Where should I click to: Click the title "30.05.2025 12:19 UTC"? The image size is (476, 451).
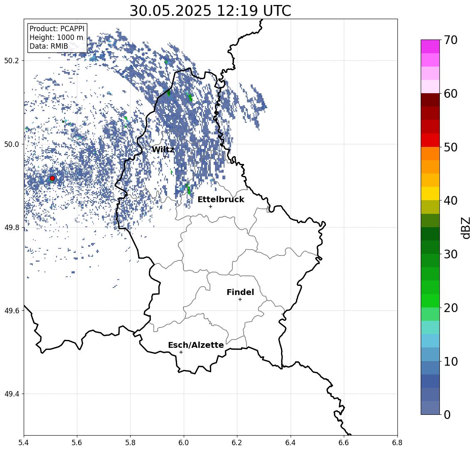pyautogui.click(x=210, y=11)
